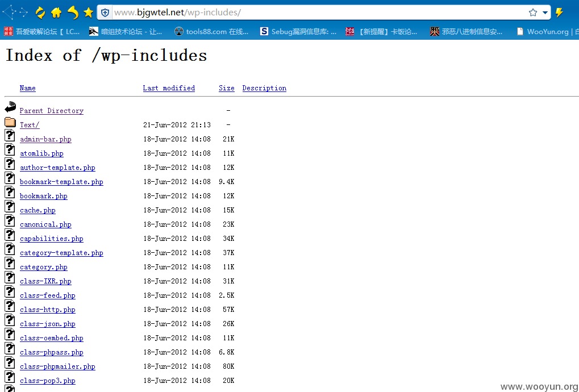Open class-json.php file link

click(48, 324)
